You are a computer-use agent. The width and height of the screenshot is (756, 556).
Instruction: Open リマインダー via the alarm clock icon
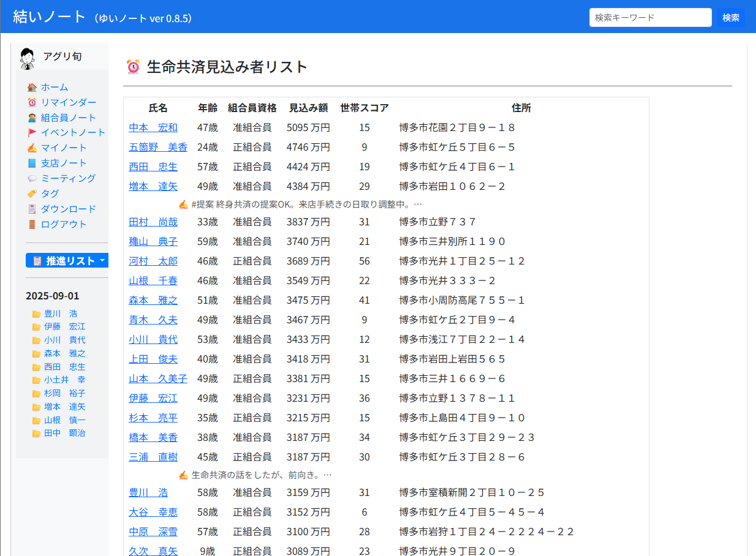[32, 102]
